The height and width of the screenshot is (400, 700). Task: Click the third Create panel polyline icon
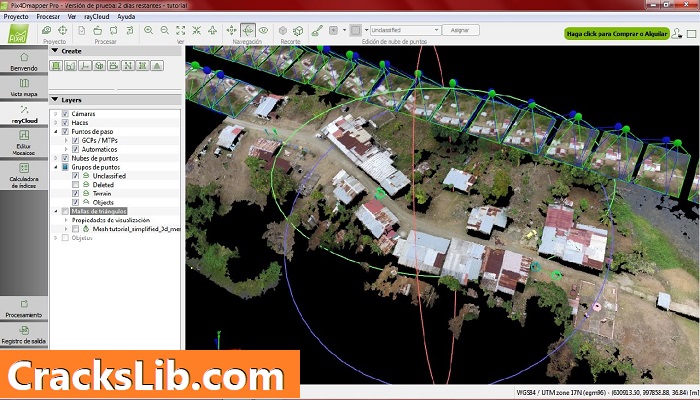pos(85,66)
